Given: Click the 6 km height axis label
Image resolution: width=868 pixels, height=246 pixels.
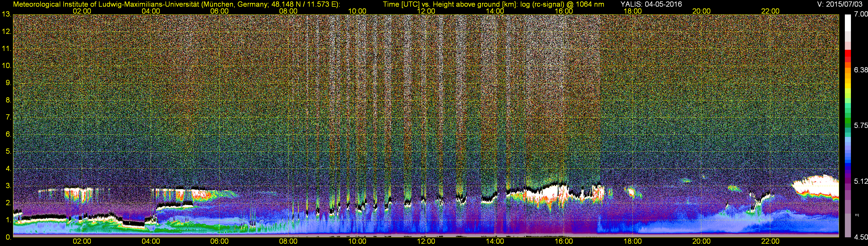Looking at the screenshot, I should pos(8,134).
